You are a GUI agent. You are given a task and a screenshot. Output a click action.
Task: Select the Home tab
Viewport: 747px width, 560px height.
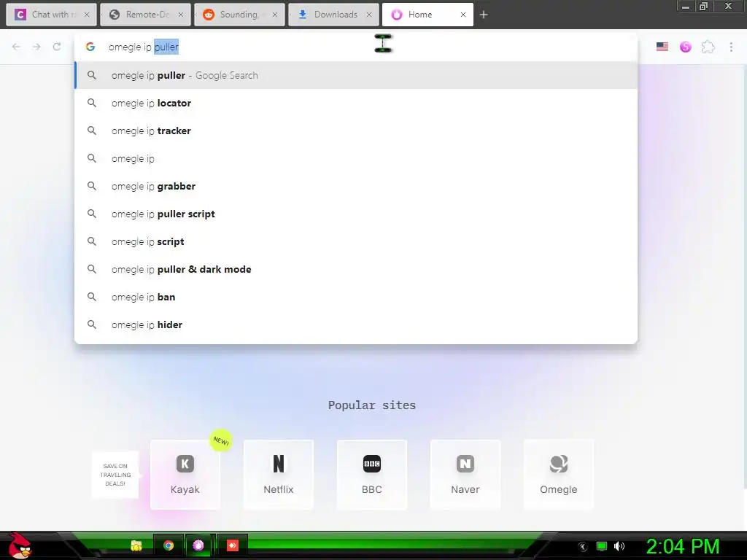pyautogui.click(x=427, y=15)
